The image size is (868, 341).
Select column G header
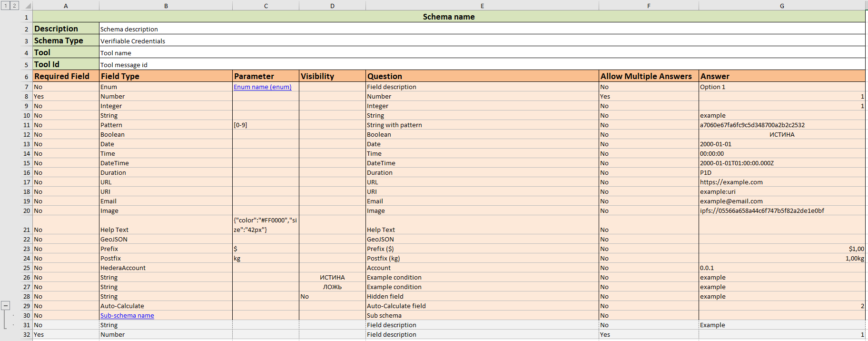click(x=781, y=6)
